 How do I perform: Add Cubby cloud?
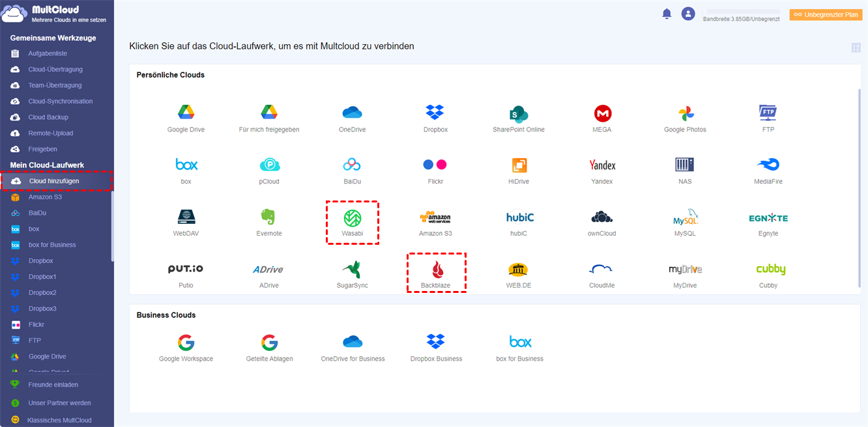pyautogui.click(x=770, y=269)
